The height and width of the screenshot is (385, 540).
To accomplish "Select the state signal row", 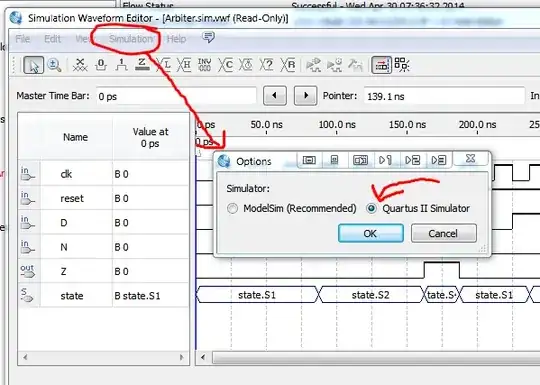I will (x=103, y=295).
